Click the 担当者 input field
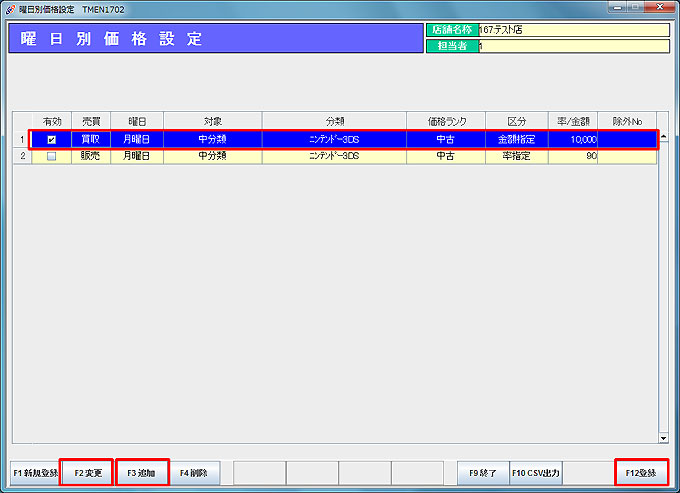680x493 pixels. click(573, 46)
